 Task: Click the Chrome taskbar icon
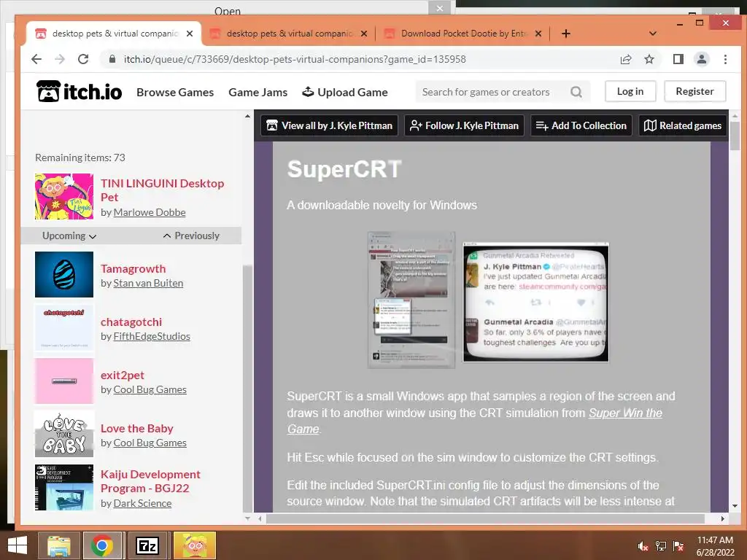101,545
